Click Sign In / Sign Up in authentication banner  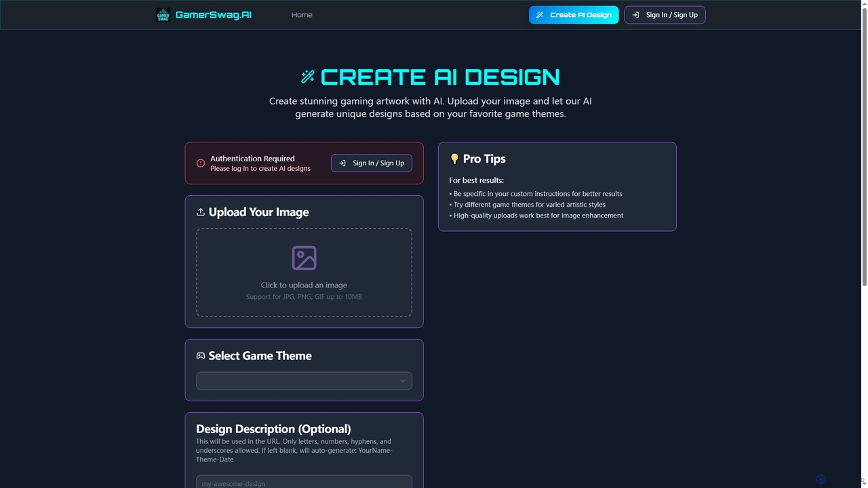pos(372,163)
